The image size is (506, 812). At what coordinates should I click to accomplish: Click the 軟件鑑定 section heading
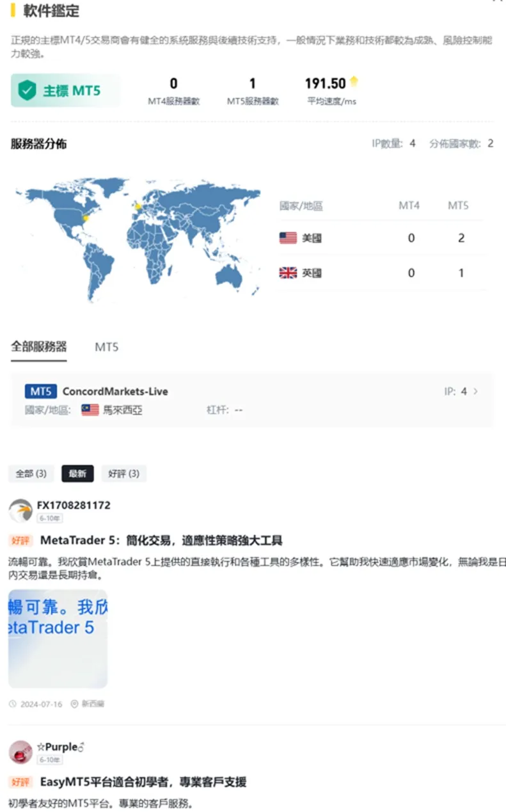(51, 11)
